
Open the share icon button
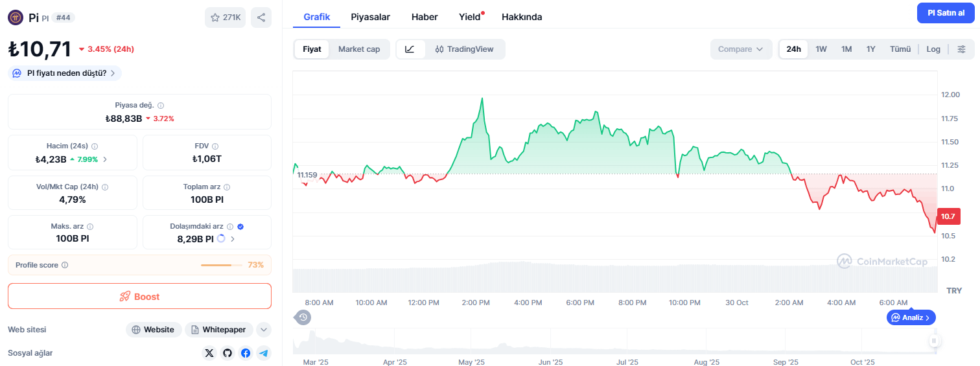pyautogui.click(x=261, y=17)
